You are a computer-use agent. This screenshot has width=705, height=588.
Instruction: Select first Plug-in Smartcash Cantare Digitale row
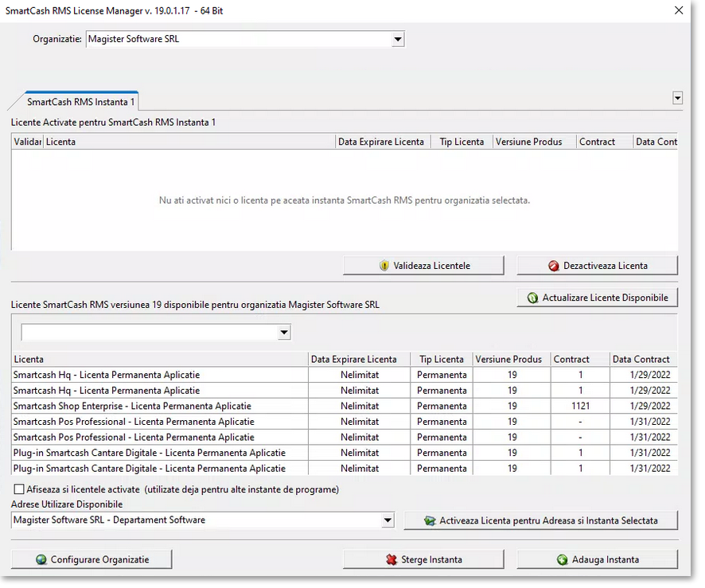(345, 453)
